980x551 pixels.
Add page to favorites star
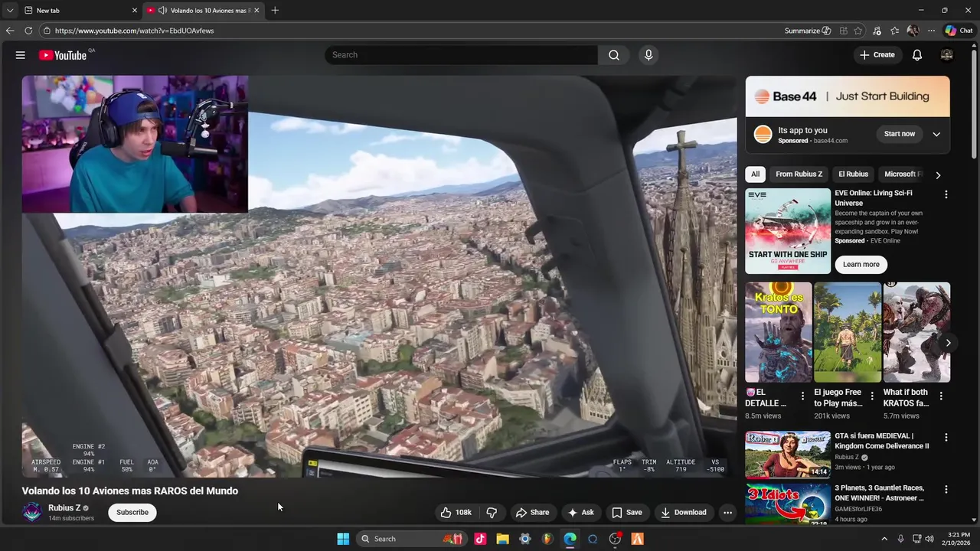point(858,31)
